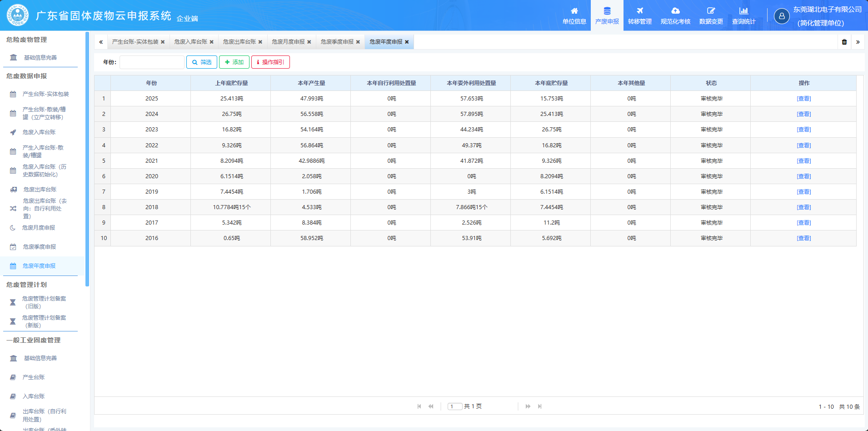Close the 危废出库台账 tab
The height and width of the screenshot is (431, 868).
pos(260,42)
